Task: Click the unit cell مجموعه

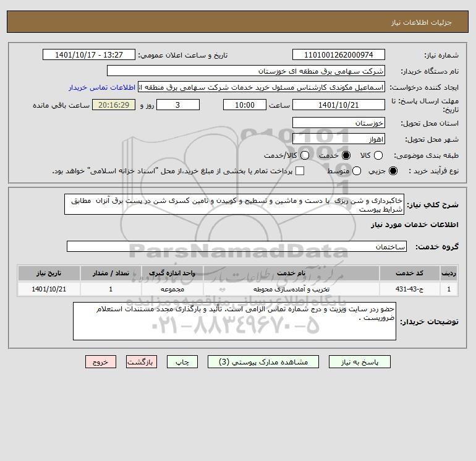Action: click(172, 289)
